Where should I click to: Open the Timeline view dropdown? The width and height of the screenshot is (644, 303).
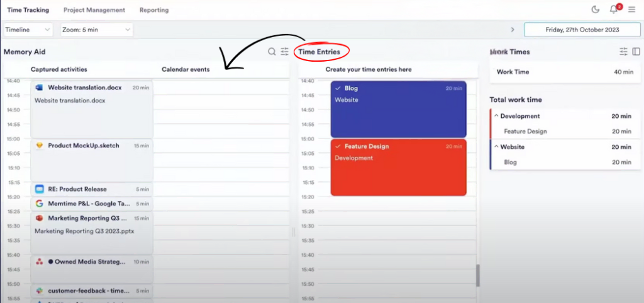(28, 30)
